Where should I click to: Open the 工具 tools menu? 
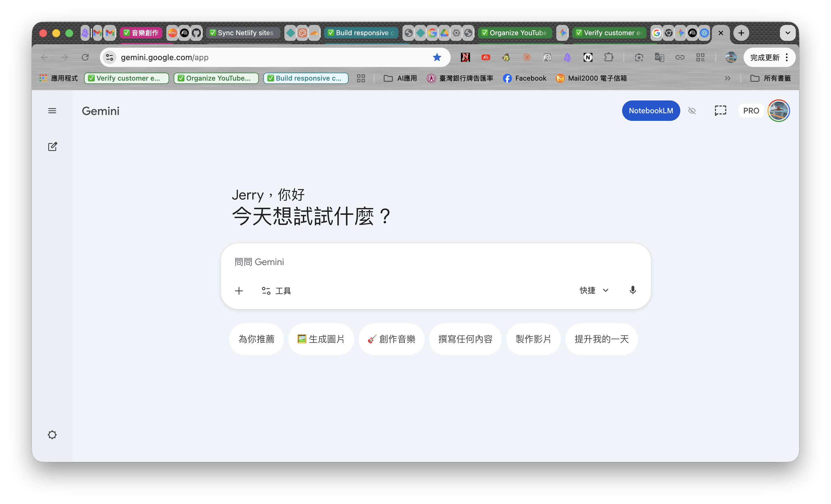[x=276, y=291]
